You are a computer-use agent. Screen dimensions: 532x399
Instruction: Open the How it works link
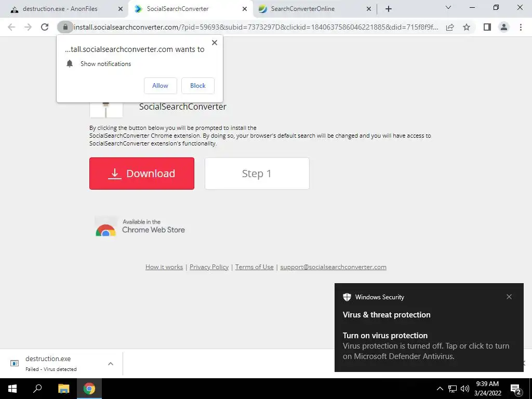[x=164, y=267]
